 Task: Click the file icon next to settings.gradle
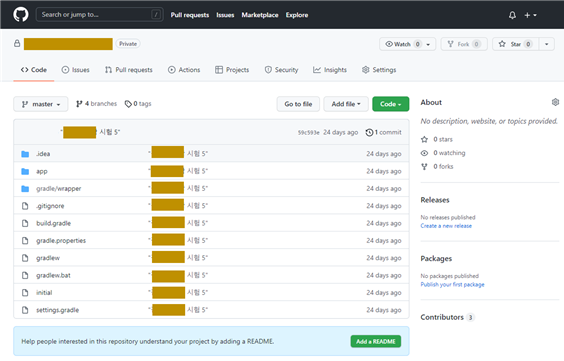pos(25,310)
